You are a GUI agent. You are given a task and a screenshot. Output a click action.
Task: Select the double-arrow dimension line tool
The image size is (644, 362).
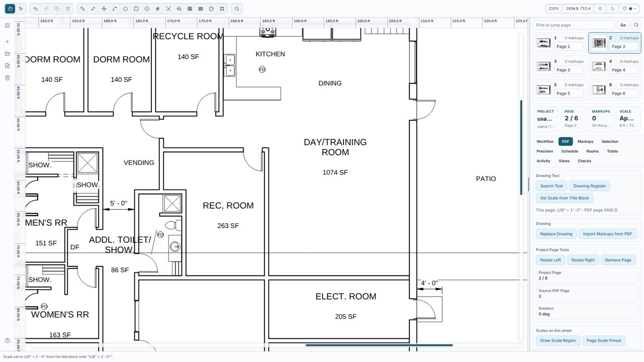pos(93,9)
